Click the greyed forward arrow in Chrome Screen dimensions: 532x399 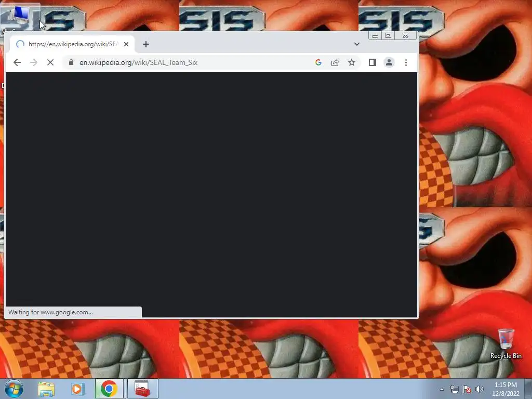click(x=34, y=62)
